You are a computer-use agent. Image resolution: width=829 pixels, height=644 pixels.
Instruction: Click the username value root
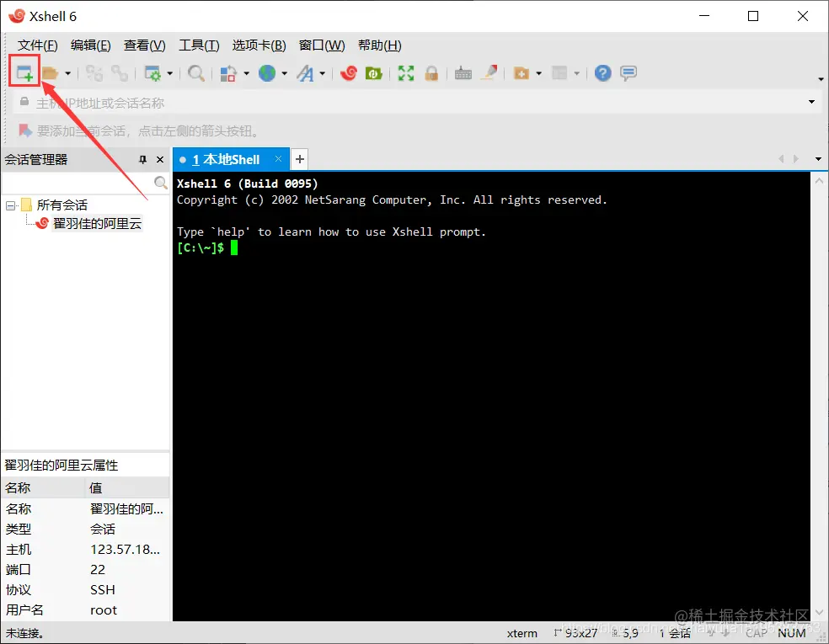pyautogui.click(x=104, y=610)
